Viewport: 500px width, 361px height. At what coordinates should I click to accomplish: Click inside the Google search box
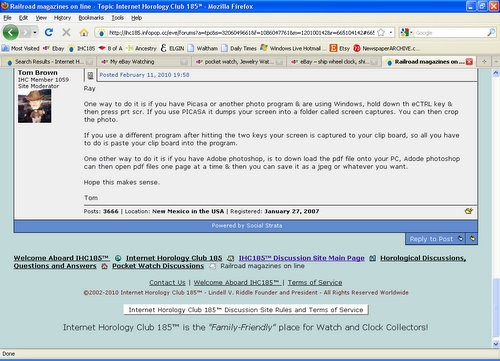(x=450, y=33)
